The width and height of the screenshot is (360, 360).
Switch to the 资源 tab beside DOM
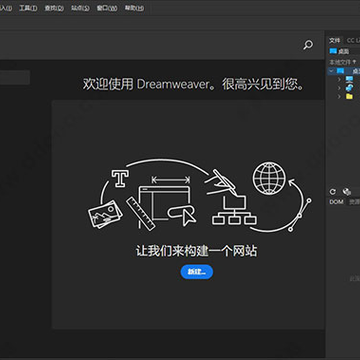click(354, 202)
